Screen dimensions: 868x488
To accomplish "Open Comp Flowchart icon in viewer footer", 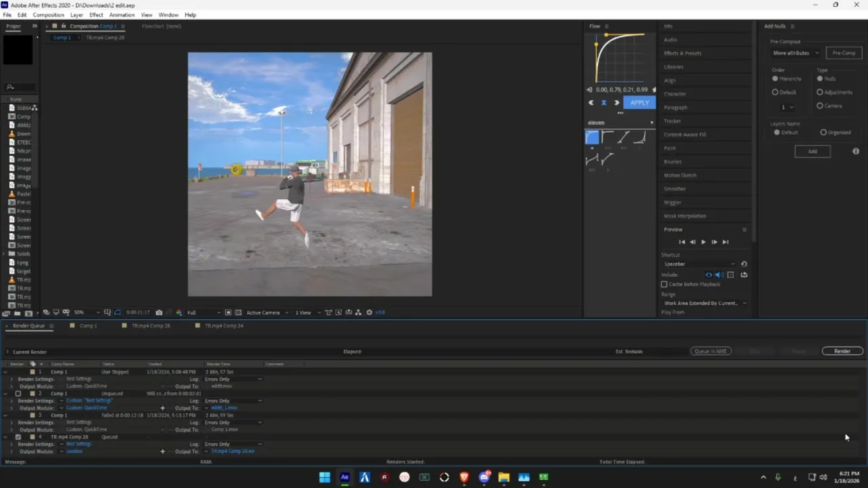I will [358, 312].
